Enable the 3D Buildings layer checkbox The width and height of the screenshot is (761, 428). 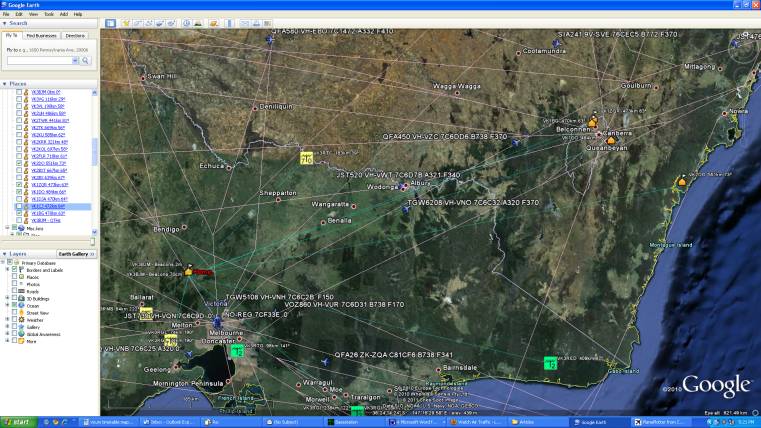click(x=15, y=298)
